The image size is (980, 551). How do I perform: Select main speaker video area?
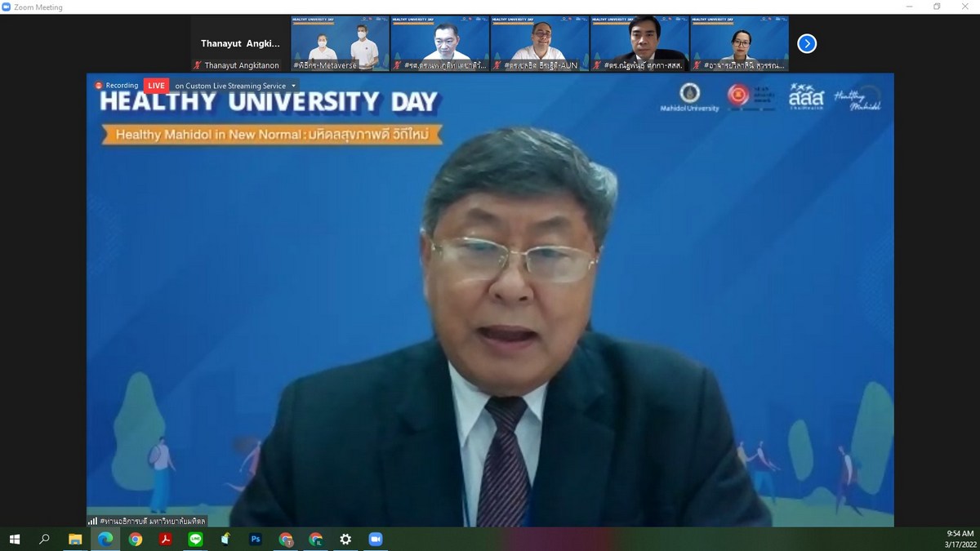tap(490, 327)
